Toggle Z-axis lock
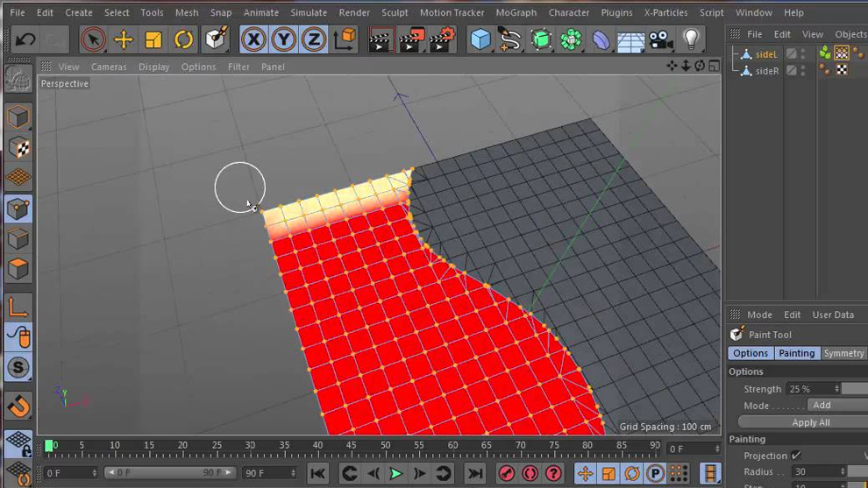 314,39
